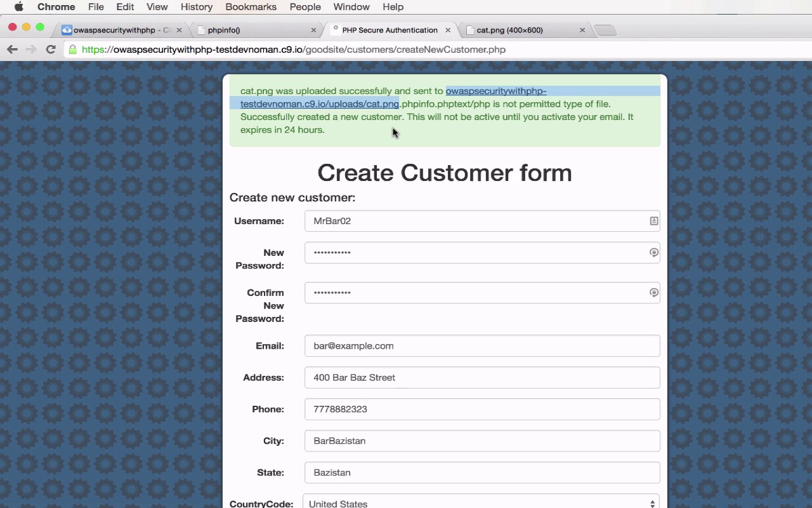
Task: Open the CountryCode dropdown
Action: [481, 503]
